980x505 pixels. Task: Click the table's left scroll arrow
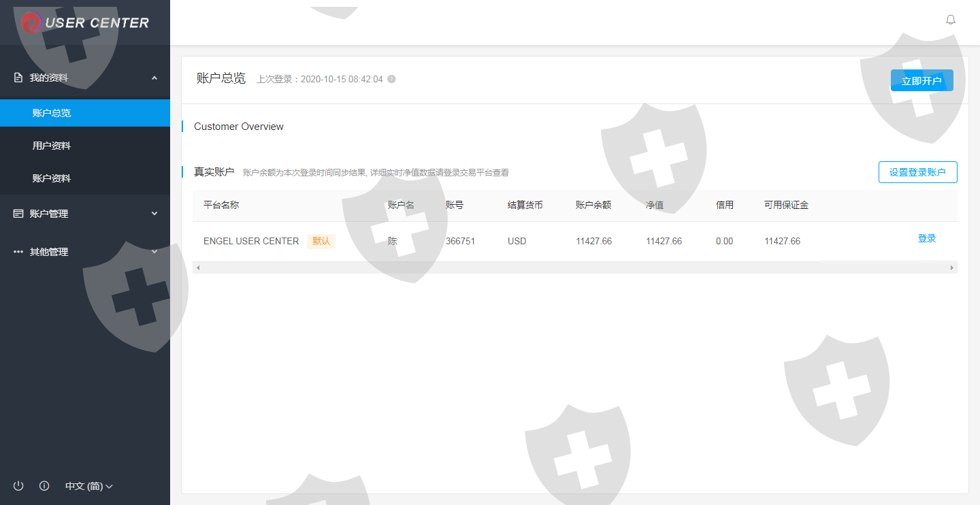198,268
